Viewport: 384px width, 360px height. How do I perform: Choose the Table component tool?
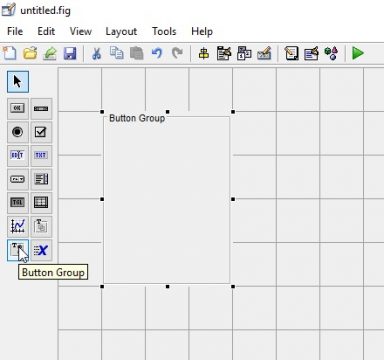[41, 203]
